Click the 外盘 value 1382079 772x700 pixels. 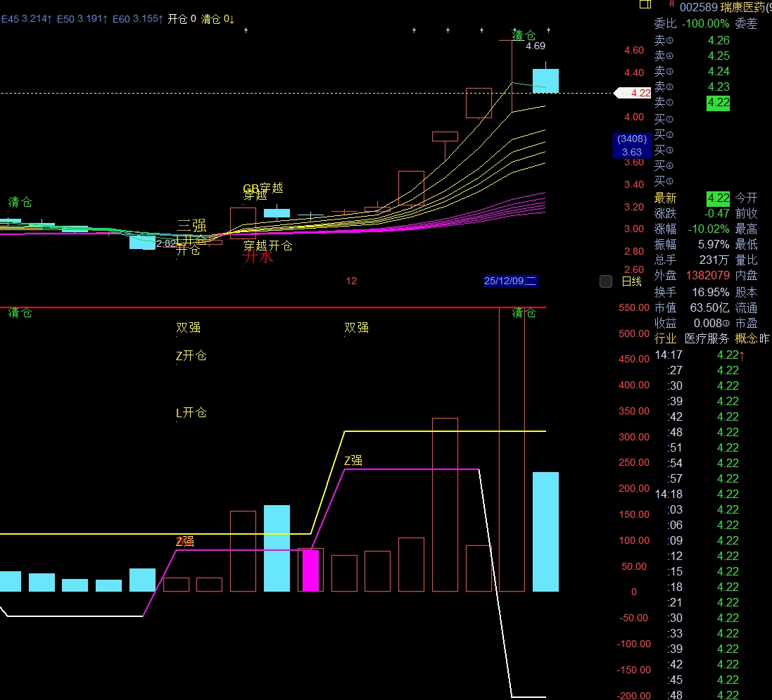tap(707, 275)
